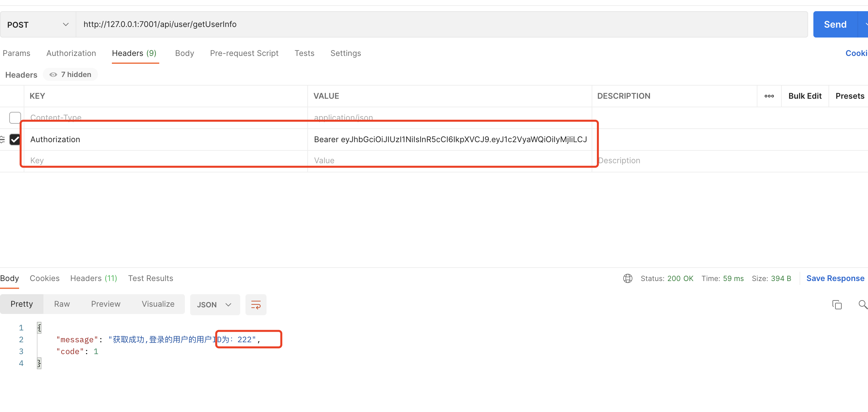Image resolution: width=868 pixels, height=412 pixels.
Task: Click into the request URL field
Action: [438, 25]
